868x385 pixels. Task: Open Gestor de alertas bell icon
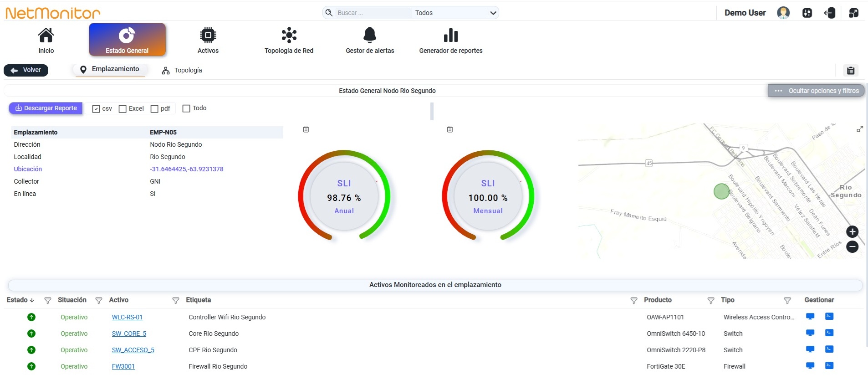tap(370, 35)
